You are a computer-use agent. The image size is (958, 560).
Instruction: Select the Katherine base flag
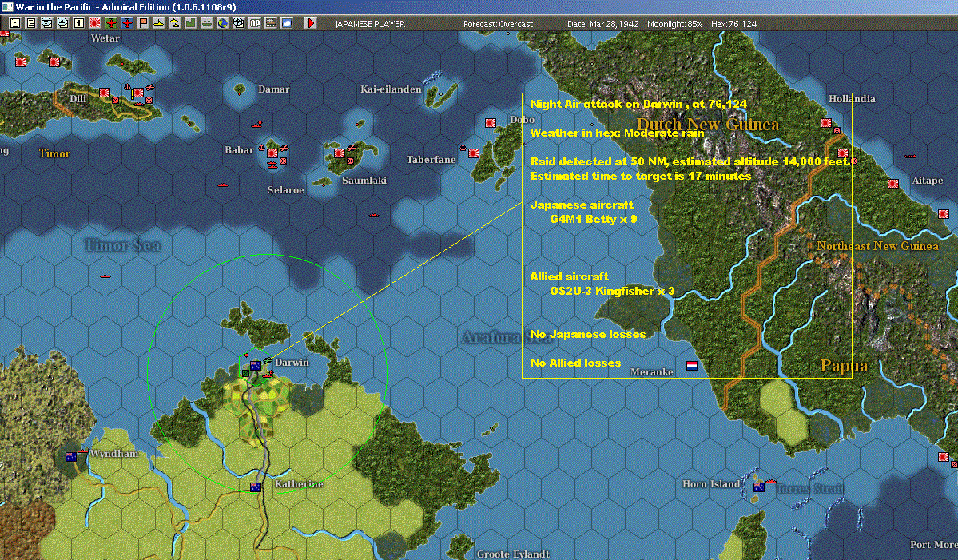coord(256,487)
